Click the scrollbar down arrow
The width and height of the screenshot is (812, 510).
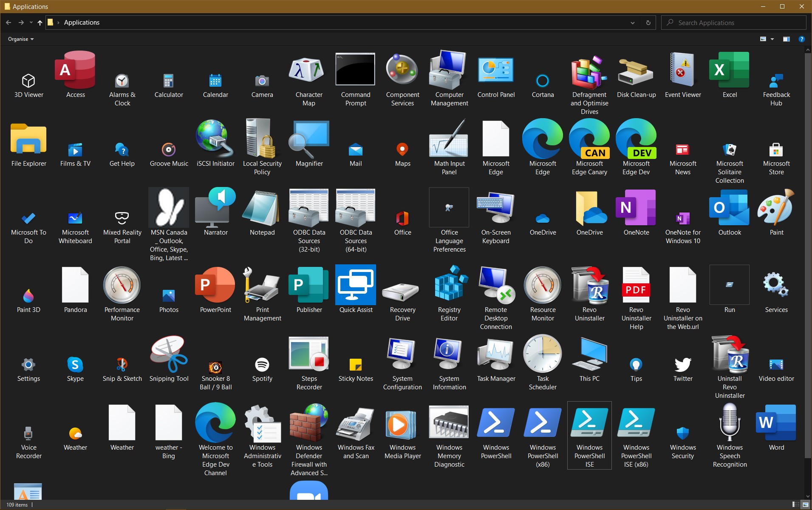808,496
